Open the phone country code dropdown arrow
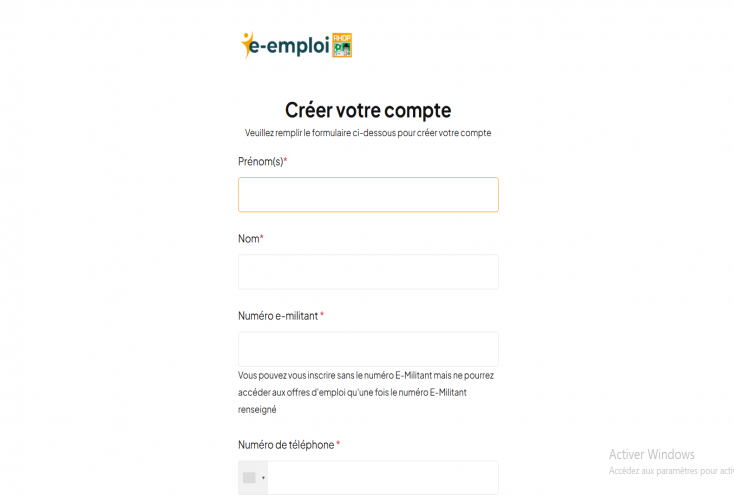 pos(263,478)
